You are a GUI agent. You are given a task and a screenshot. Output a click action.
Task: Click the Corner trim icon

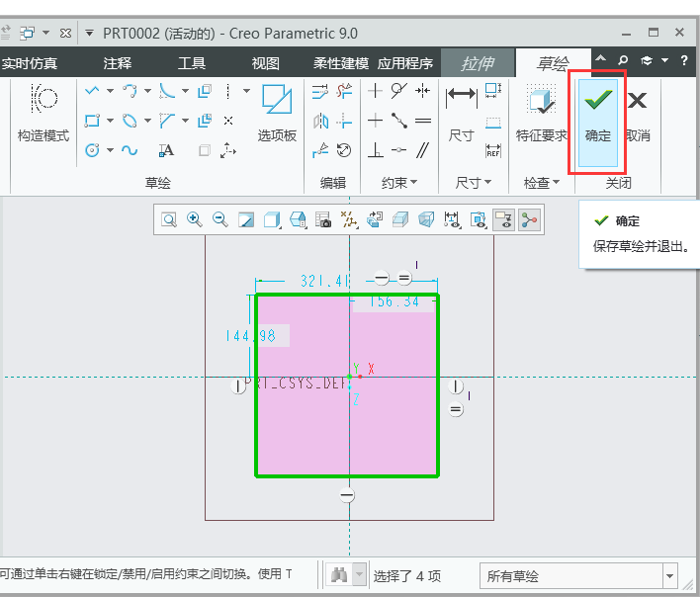click(x=344, y=121)
